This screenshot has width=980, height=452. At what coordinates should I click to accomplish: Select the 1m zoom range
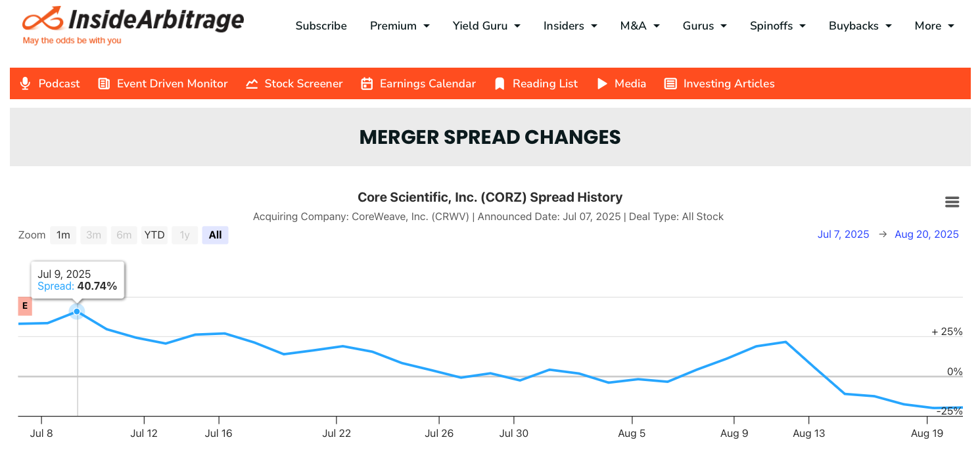pos(63,235)
